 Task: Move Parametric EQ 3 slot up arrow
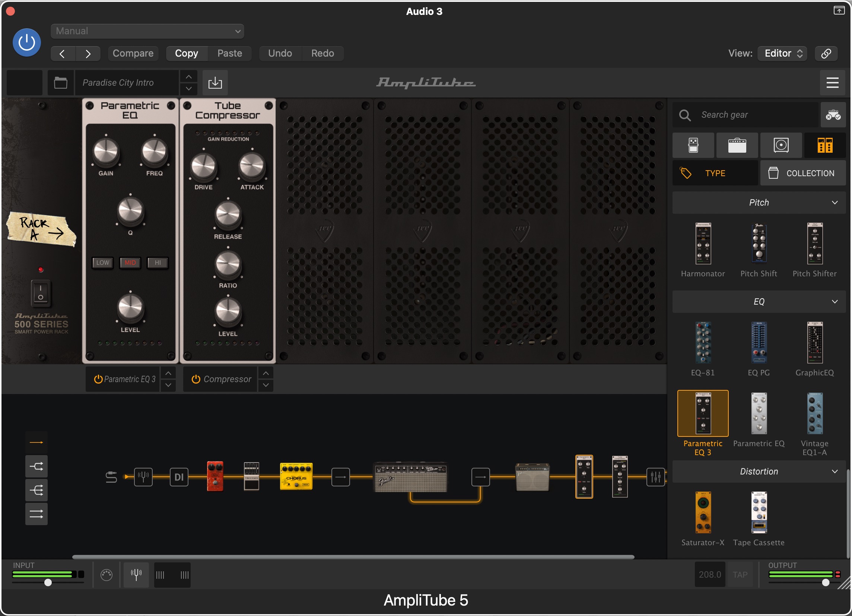coord(168,373)
